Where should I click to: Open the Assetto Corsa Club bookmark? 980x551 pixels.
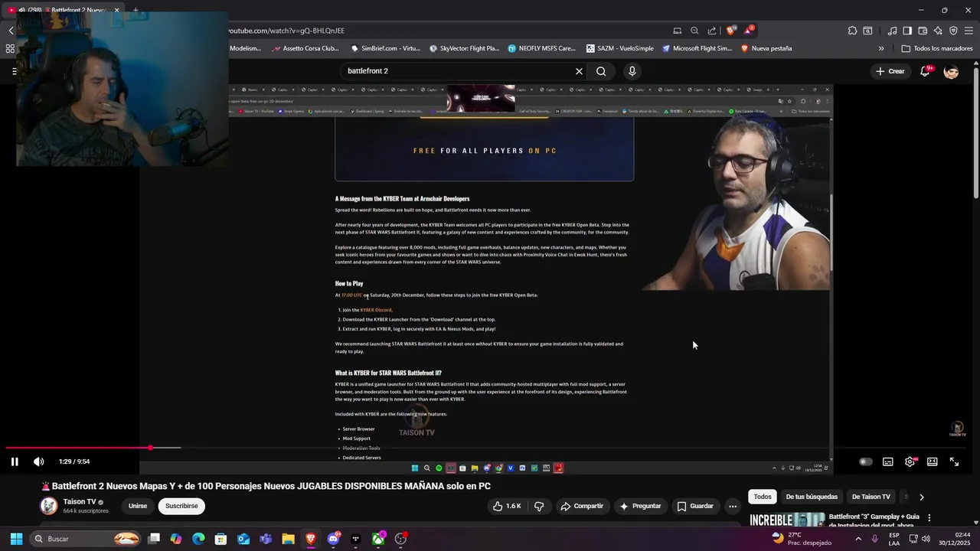tap(303, 48)
